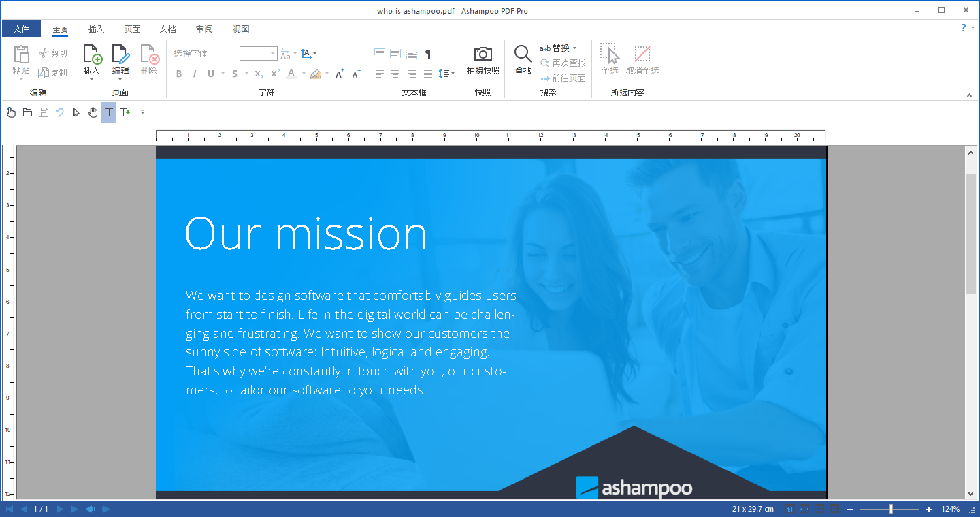The image size is (980, 517).
Task: Toggle Italic formatting
Action: click(195, 74)
